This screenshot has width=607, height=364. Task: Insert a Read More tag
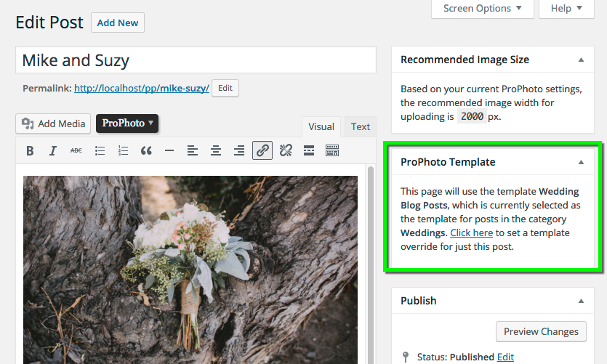point(309,150)
